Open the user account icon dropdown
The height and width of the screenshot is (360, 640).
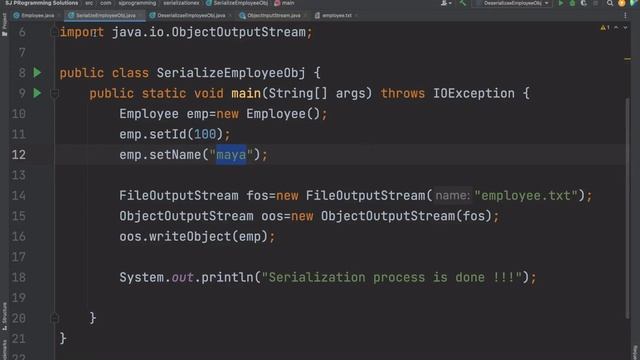pyautogui.click(x=446, y=3)
